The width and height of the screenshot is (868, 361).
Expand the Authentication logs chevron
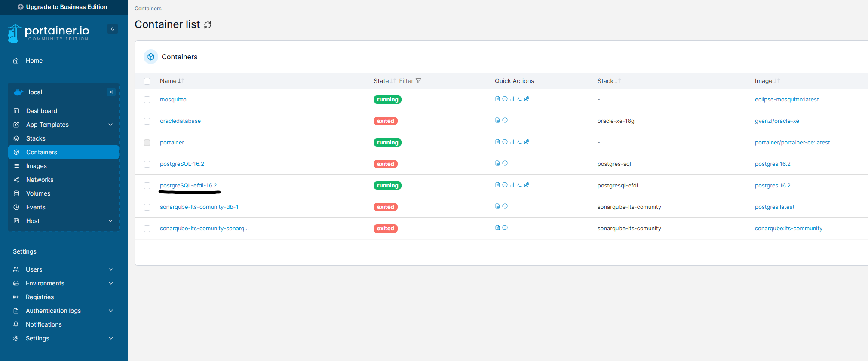point(111,311)
